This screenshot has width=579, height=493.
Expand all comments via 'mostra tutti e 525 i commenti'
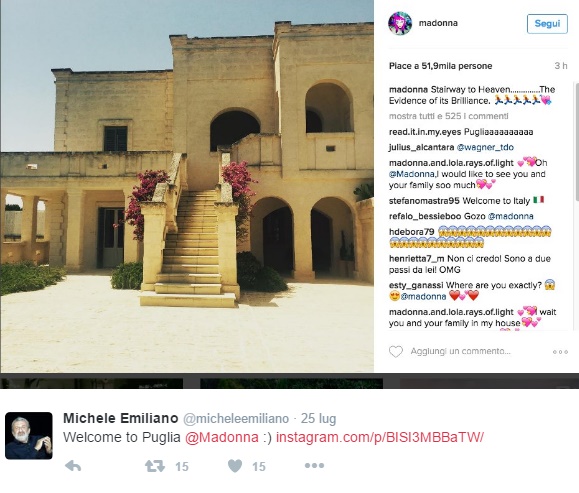click(448, 116)
